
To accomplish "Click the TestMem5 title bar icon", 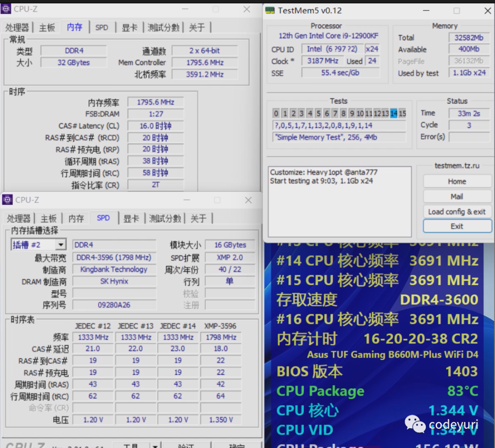I will coord(270,11).
